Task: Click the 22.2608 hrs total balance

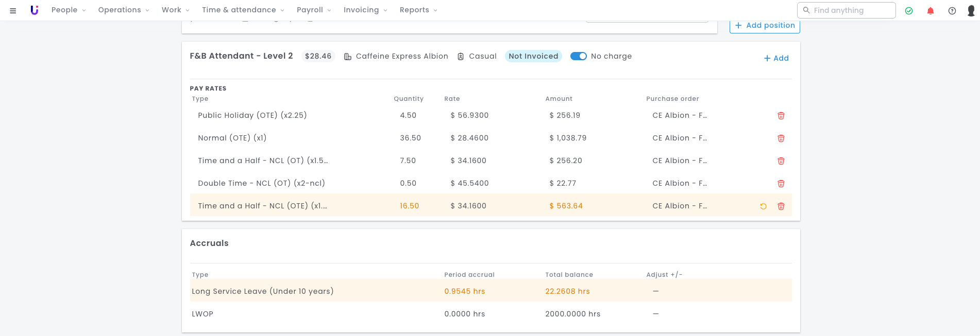Action: 567,291
